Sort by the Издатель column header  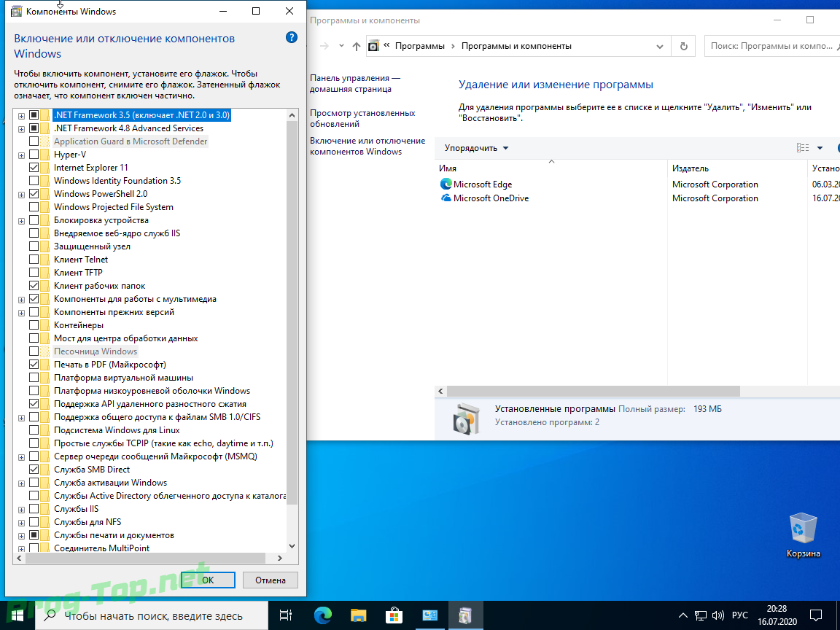pos(737,168)
